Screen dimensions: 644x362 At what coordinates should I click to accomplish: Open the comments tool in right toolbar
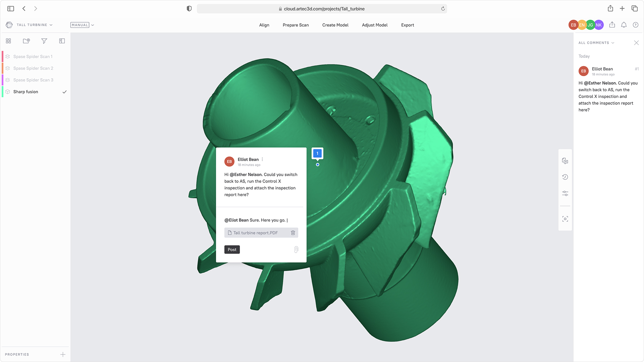(x=565, y=161)
